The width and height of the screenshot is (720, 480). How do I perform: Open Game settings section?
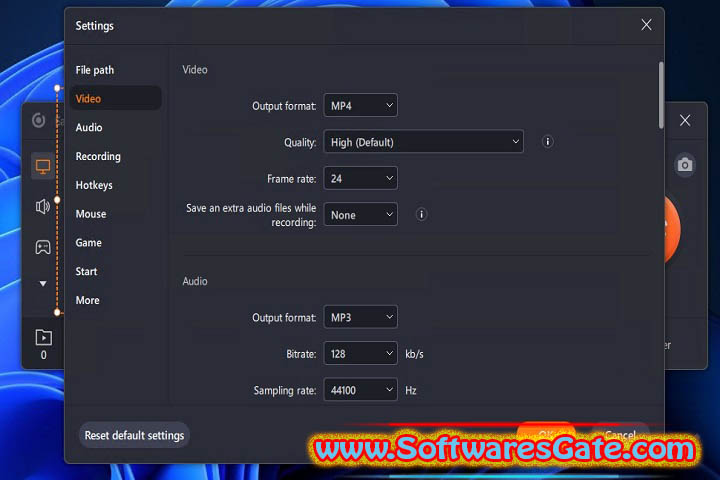point(89,243)
